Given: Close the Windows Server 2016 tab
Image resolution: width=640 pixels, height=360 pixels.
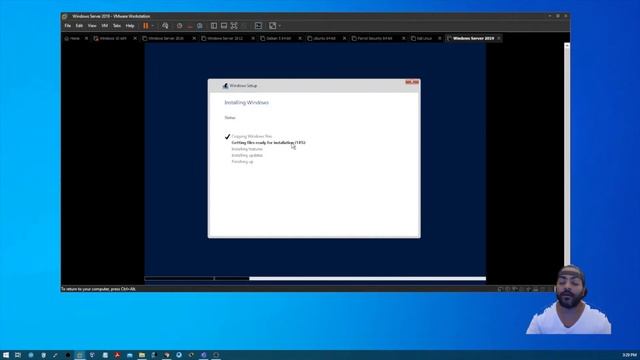Looking at the screenshot, I should (x=194, y=38).
